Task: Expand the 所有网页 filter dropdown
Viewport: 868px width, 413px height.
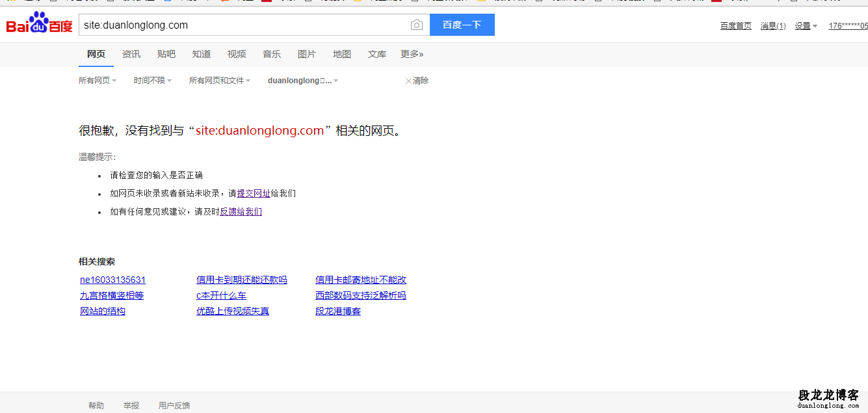Action: click(x=97, y=81)
